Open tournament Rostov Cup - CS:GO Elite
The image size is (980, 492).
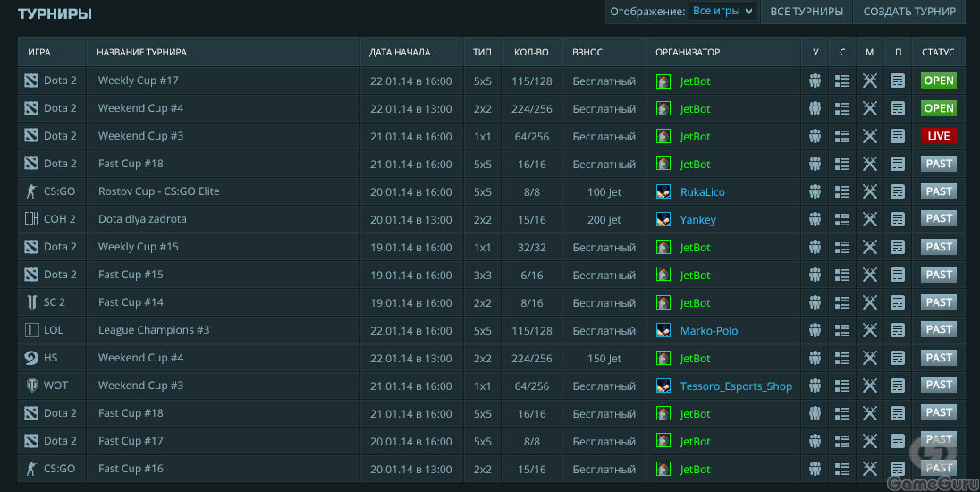[159, 191]
